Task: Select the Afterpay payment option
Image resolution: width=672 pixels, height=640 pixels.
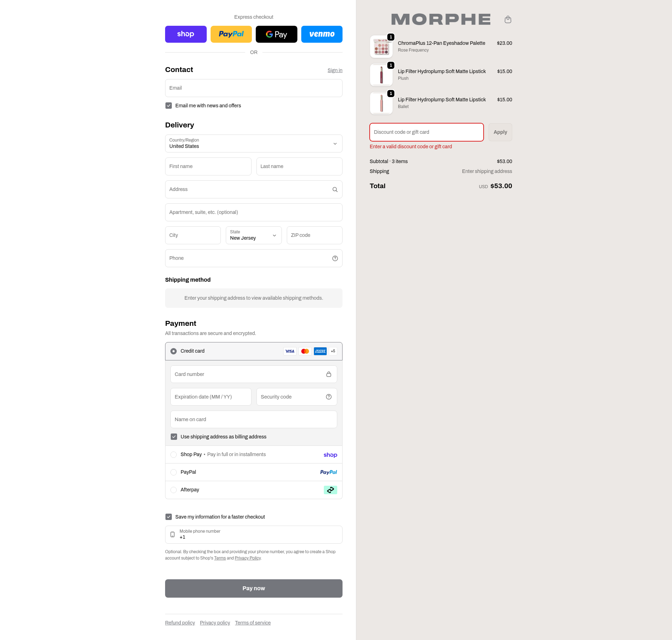Action: point(174,490)
